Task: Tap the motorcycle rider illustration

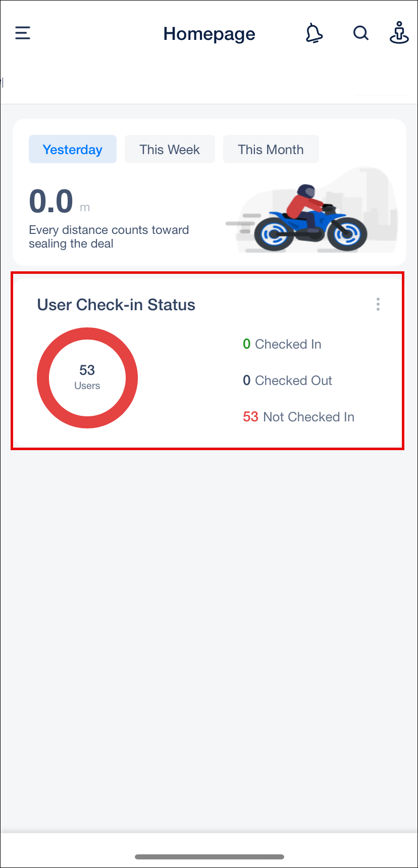Action: pyautogui.click(x=310, y=218)
